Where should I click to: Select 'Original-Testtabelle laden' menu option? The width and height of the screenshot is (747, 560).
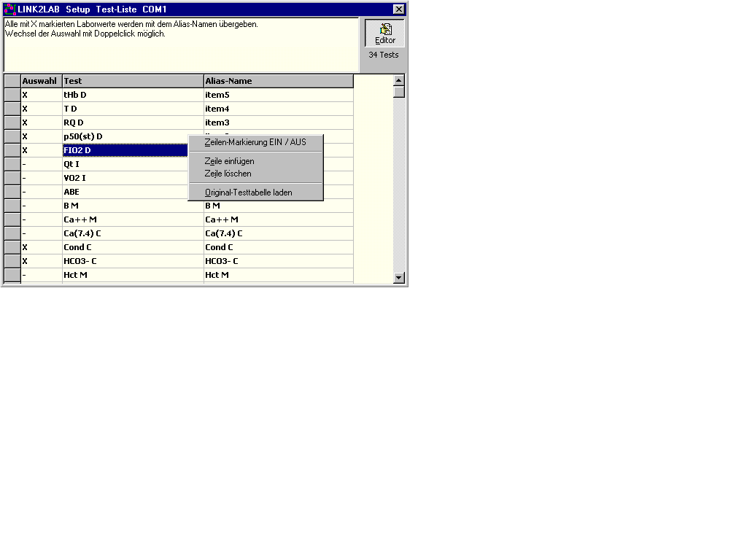point(248,192)
